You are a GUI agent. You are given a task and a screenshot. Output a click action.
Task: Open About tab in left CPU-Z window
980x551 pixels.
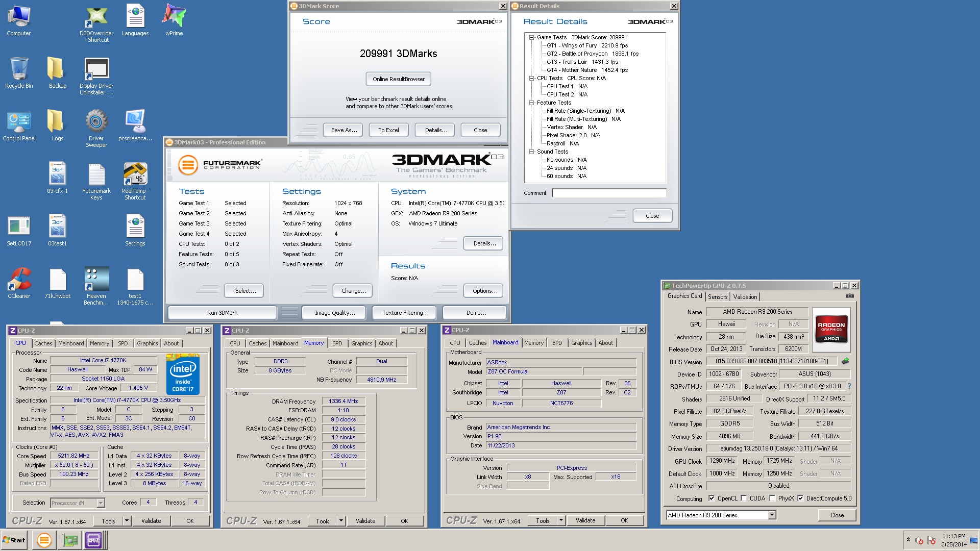[x=171, y=343]
